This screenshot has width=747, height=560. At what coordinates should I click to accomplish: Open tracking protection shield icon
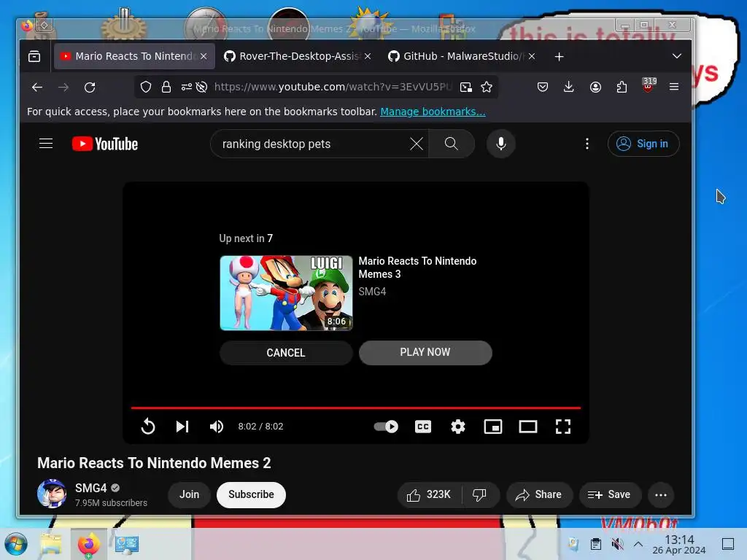coord(146,87)
